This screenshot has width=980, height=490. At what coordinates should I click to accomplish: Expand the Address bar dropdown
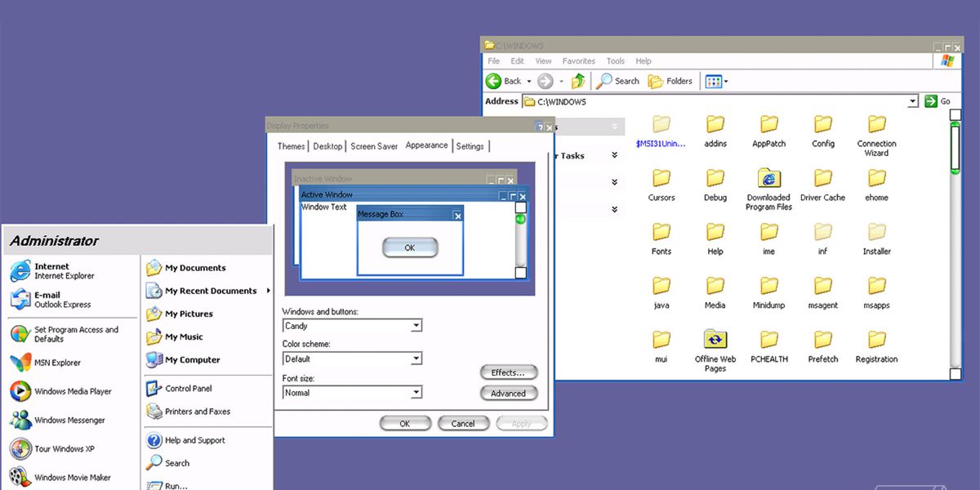click(913, 101)
